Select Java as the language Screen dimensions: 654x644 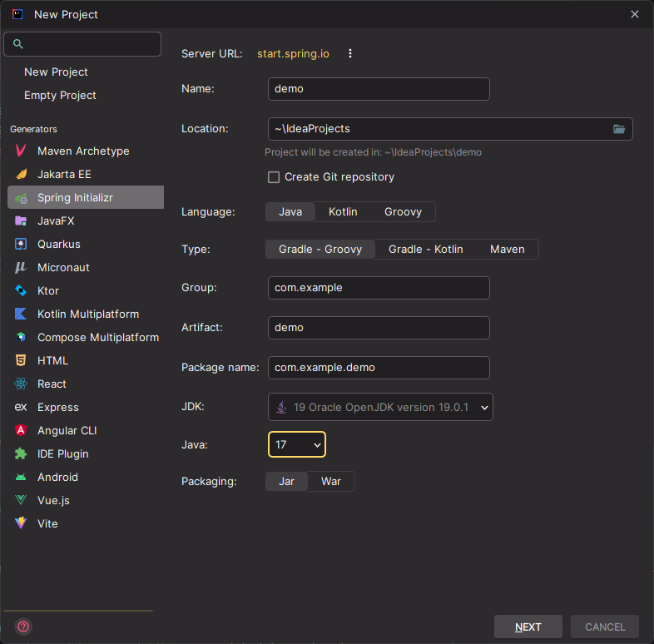290,212
